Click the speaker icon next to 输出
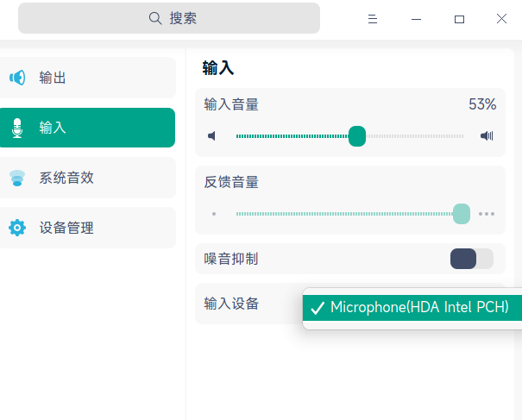This screenshot has width=522, height=420. [x=17, y=78]
